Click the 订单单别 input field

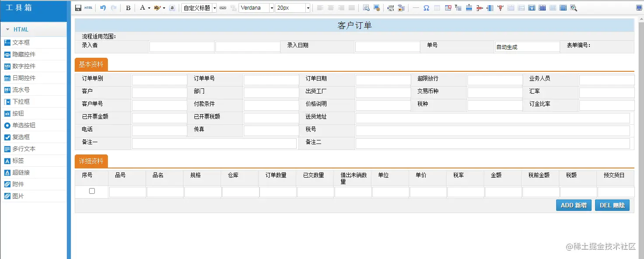point(159,80)
